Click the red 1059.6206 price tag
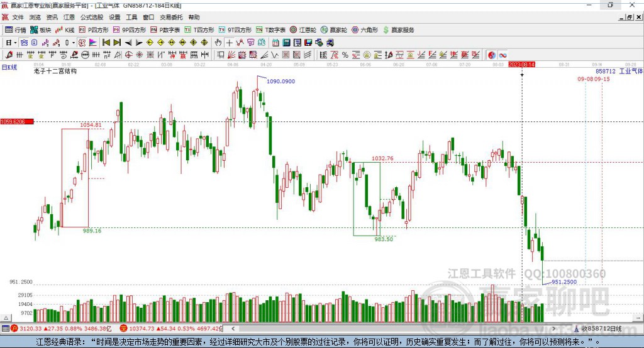This screenshot has height=348, width=644. (17, 122)
